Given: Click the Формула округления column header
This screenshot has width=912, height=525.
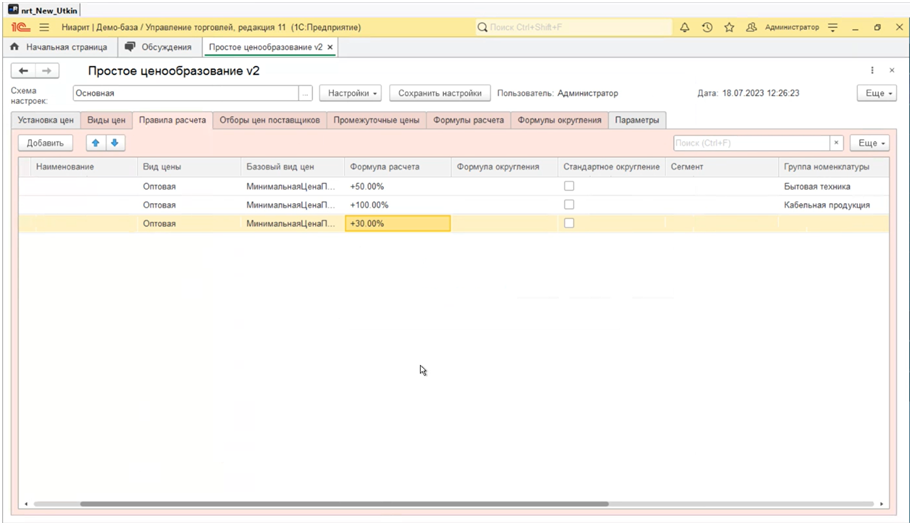Looking at the screenshot, I should point(504,167).
